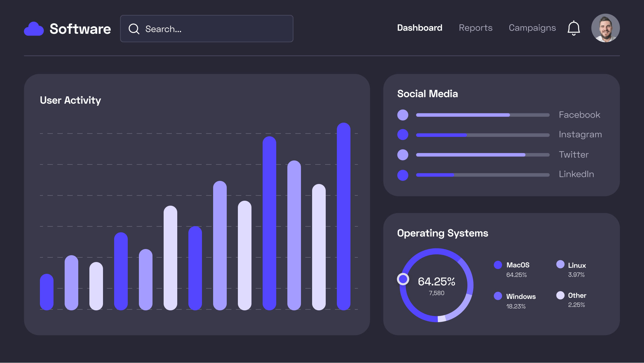Image resolution: width=644 pixels, height=363 pixels.
Task: Click the Facebook label link
Action: (x=579, y=115)
